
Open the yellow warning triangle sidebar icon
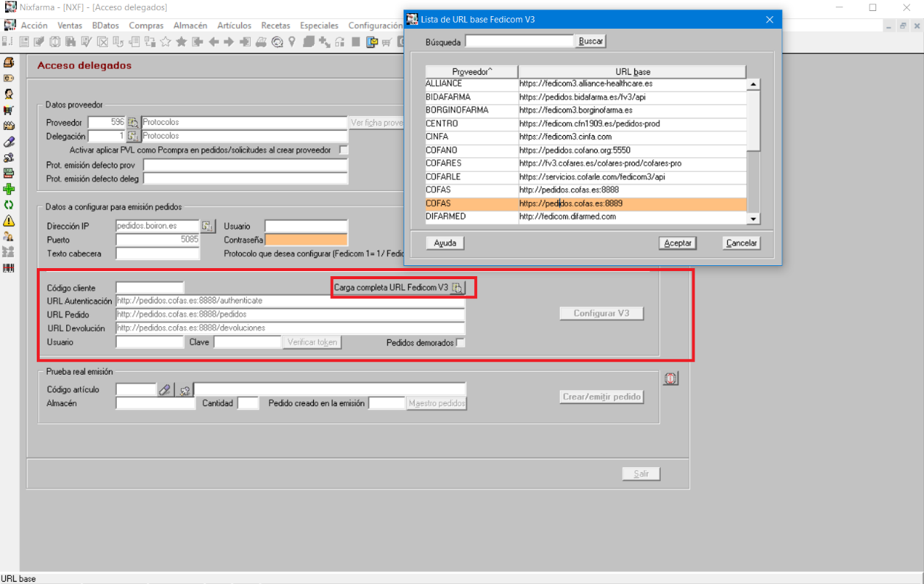coord(9,221)
